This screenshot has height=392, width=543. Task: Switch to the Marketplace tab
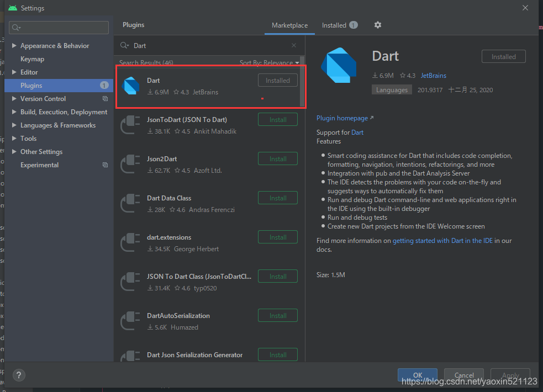tap(289, 25)
